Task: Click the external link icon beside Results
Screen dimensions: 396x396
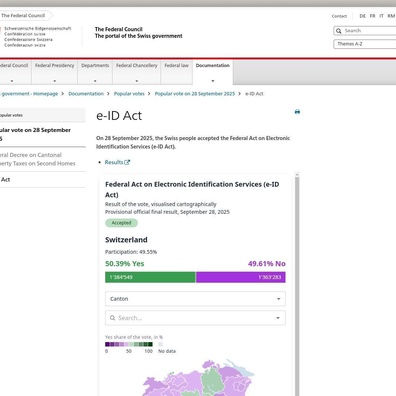Action: (x=127, y=162)
